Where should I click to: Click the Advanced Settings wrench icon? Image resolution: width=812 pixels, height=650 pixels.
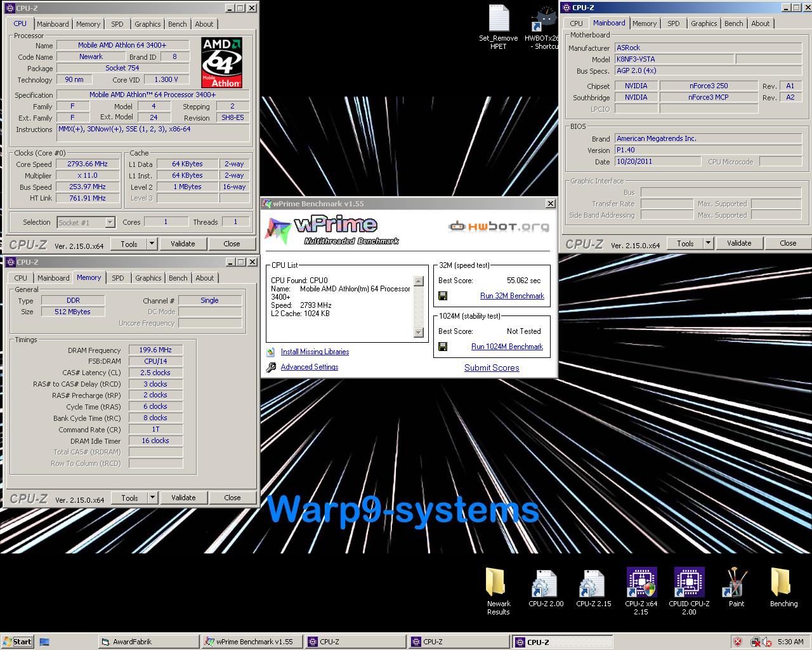271,367
